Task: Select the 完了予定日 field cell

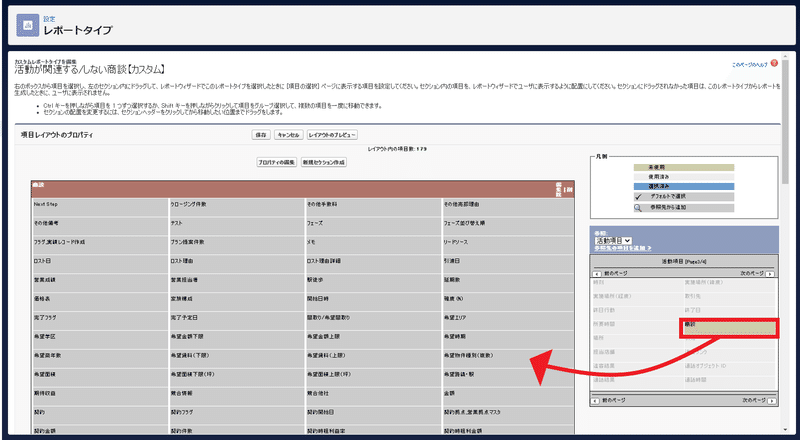Action: (237, 320)
